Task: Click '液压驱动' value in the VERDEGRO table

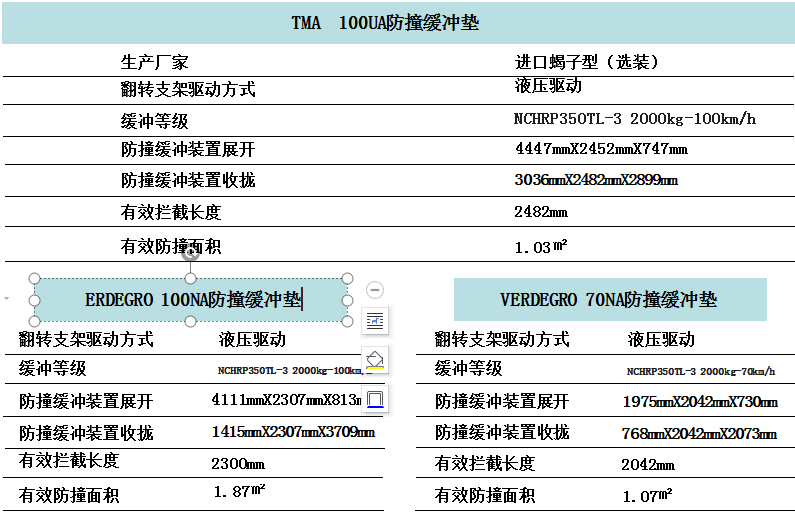Action: point(661,339)
